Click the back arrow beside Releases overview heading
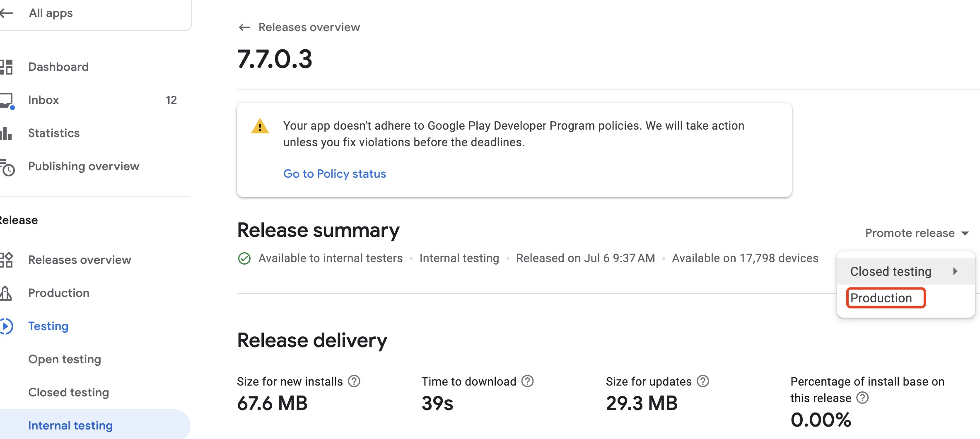980x439 pixels. point(244,27)
